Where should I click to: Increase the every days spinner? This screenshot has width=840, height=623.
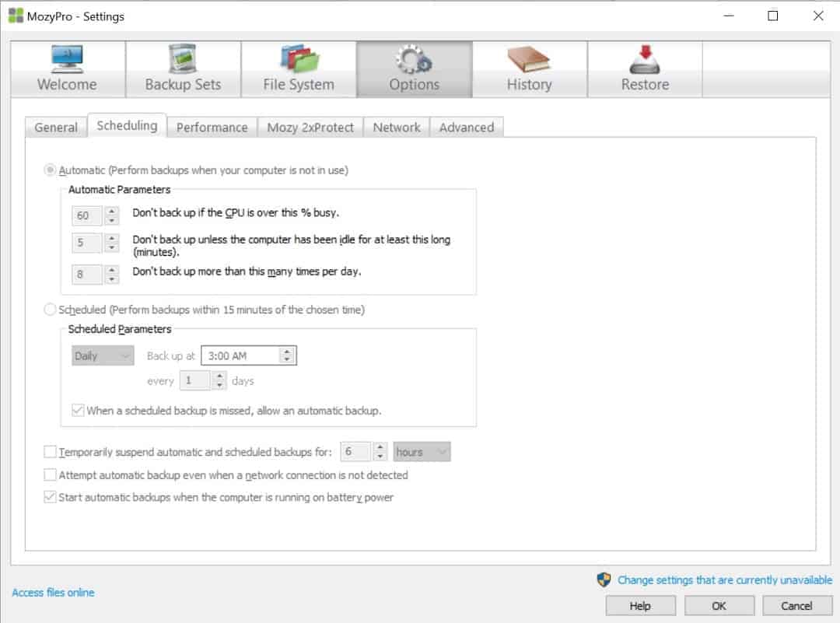[x=219, y=376]
